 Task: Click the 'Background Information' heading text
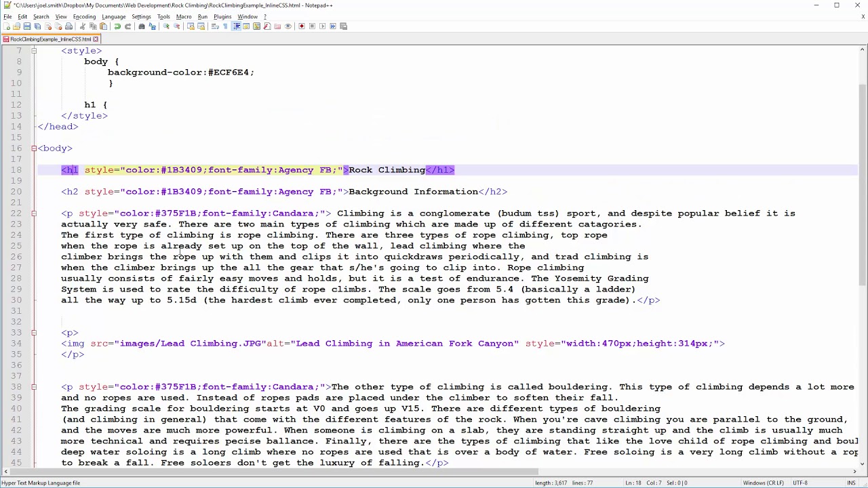[414, 192]
